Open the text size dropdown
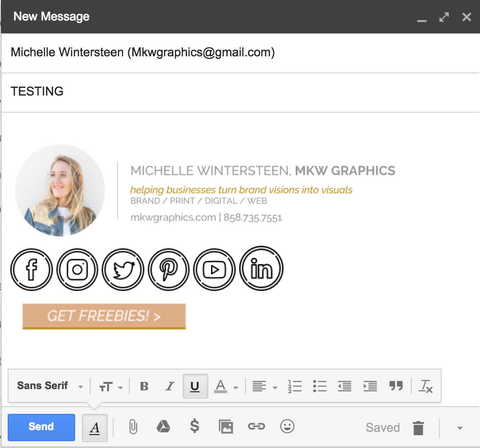 point(111,387)
